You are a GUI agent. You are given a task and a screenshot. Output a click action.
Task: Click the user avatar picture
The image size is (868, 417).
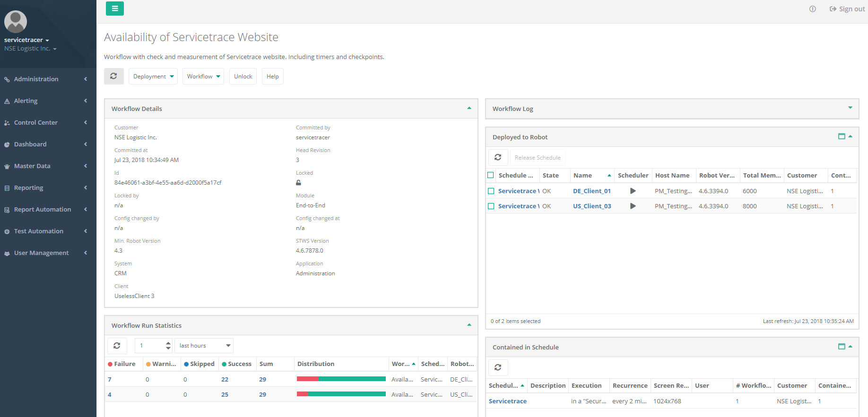[x=16, y=22]
